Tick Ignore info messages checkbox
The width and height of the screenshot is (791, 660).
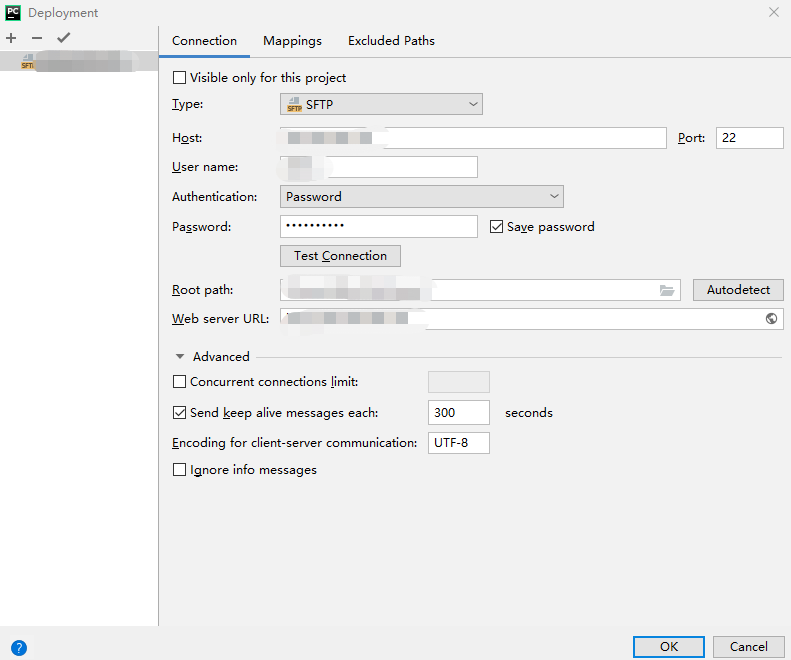[x=179, y=470]
